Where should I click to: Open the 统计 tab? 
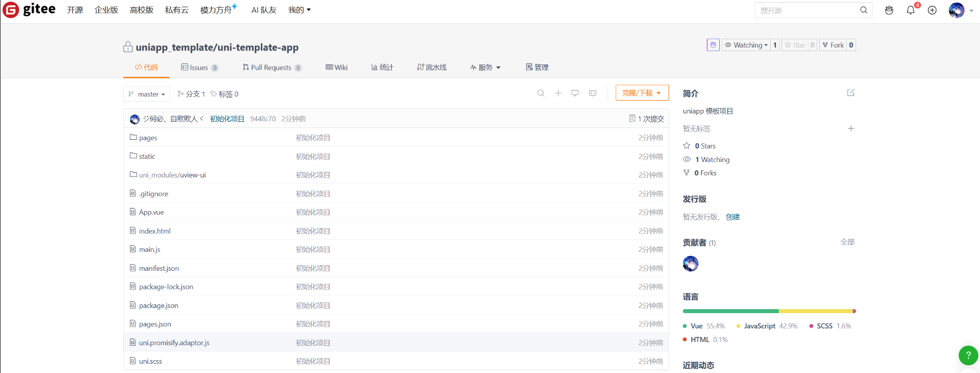point(382,68)
